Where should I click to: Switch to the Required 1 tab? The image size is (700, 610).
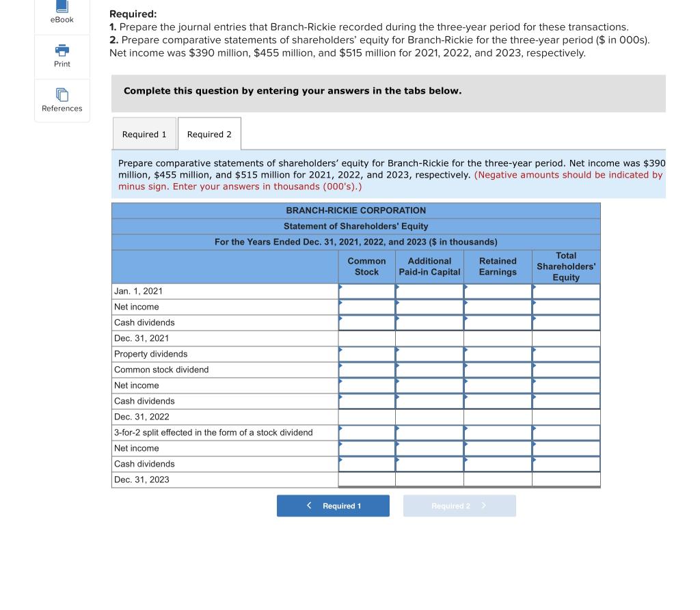(144, 134)
